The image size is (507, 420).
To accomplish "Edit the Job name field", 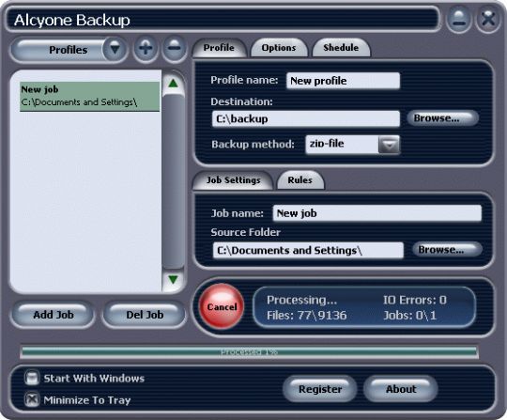I will 377,213.
